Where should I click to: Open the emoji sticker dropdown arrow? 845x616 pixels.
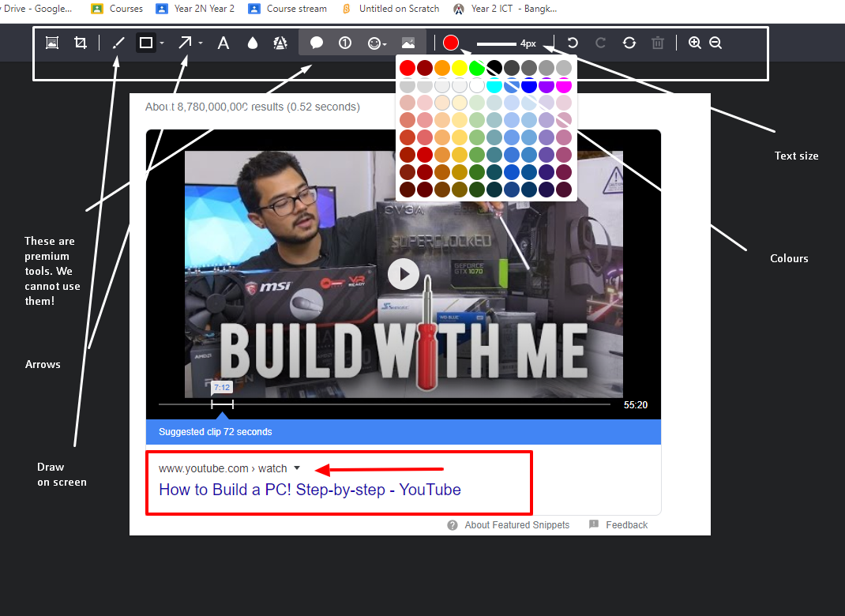point(385,44)
